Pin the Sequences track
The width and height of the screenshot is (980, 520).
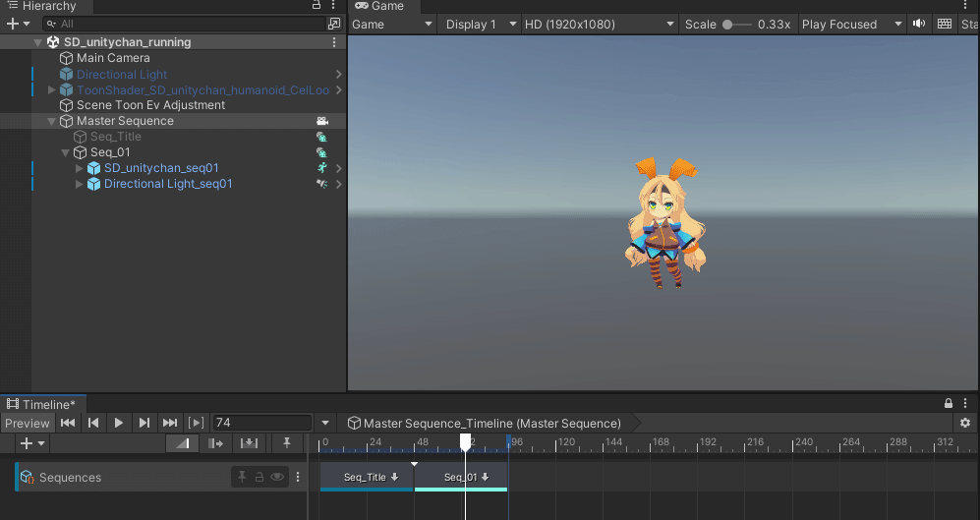242,477
